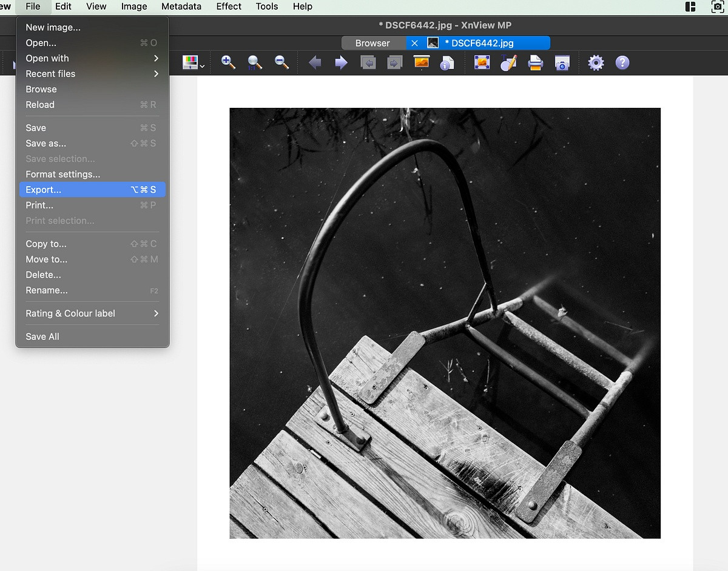Open the Edit menu
The height and width of the screenshot is (571, 728).
pyautogui.click(x=63, y=7)
